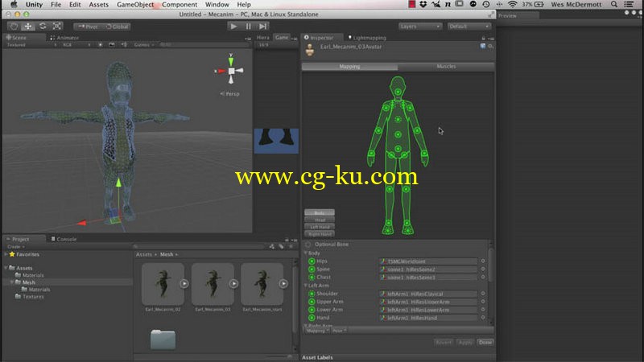644x362 pixels.
Task: Open object picker for Upper Arm bone
Action: [483, 301]
